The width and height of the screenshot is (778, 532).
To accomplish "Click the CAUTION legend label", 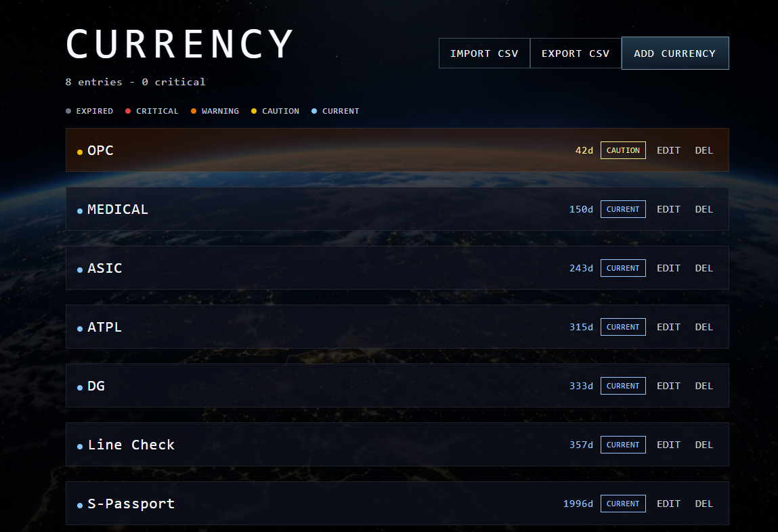I will pos(280,111).
